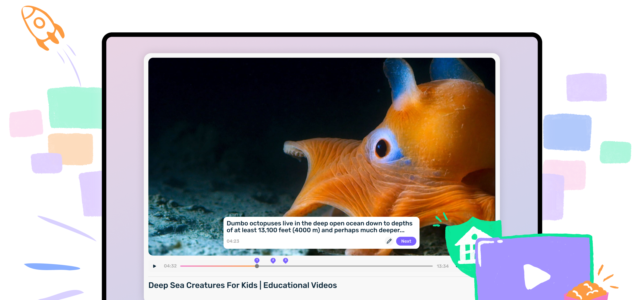Click the pencil icon to edit the caption
This screenshot has height=300, width=644.
coord(389,241)
